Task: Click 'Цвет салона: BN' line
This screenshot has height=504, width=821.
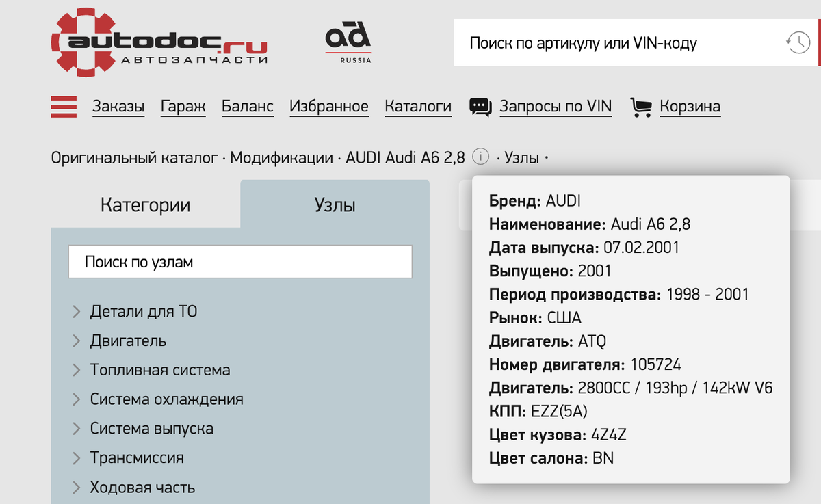Action: pos(551,458)
